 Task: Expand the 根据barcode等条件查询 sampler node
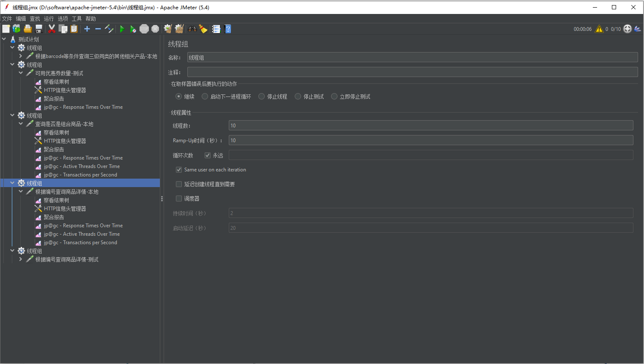[21, 56]
